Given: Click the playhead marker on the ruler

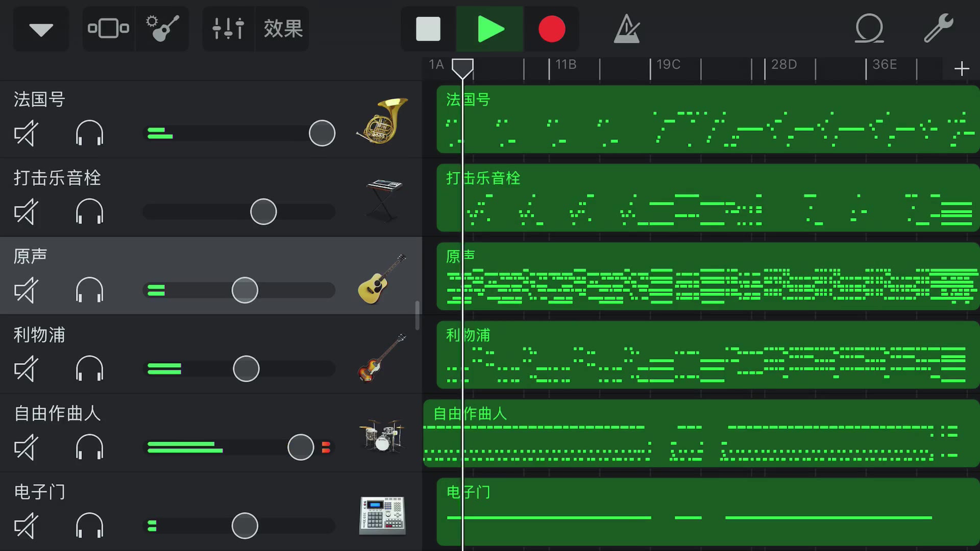Looking at the screenshot, I should tap(462, 68).
